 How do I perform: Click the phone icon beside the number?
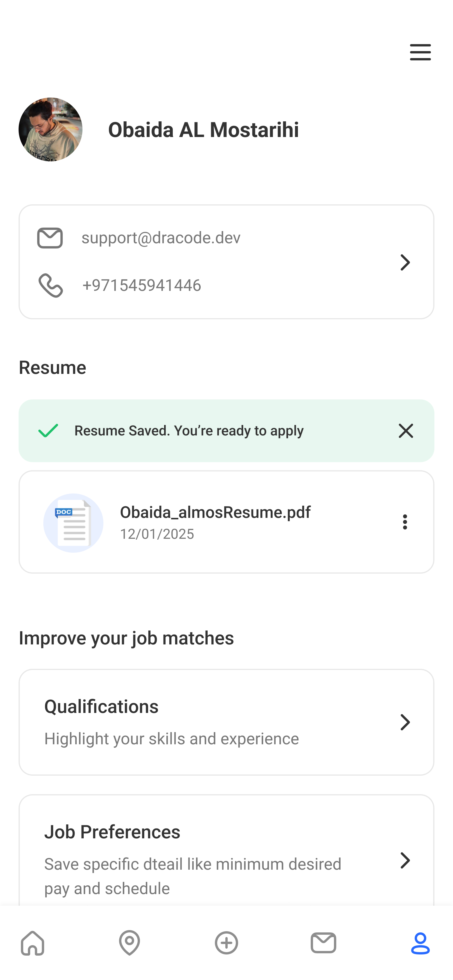(x=51, y=285)
